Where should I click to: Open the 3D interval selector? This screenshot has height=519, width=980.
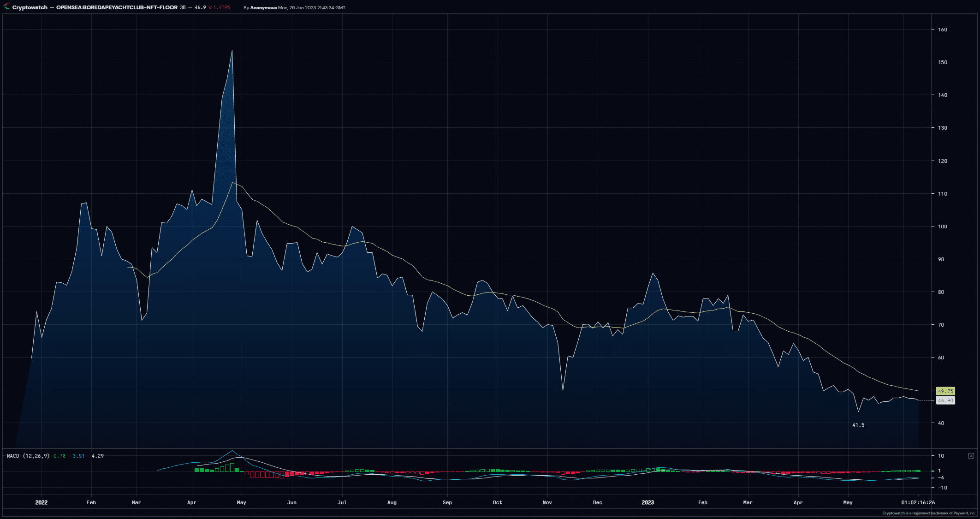click(x=183, y=8)
